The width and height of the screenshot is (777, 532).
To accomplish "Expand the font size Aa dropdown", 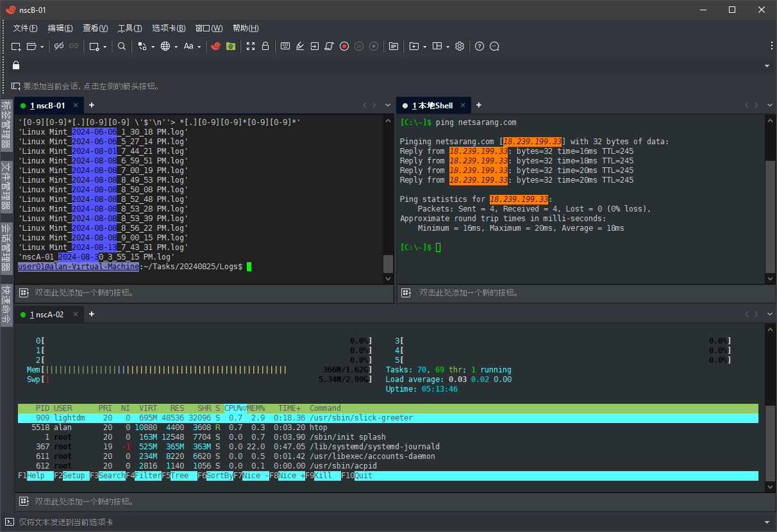I will click(199, 47).
